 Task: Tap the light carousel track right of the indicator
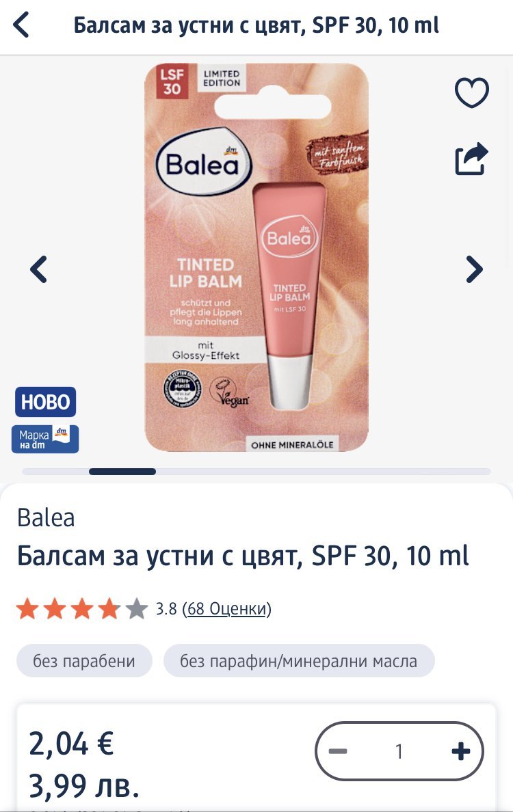point(324,471)
